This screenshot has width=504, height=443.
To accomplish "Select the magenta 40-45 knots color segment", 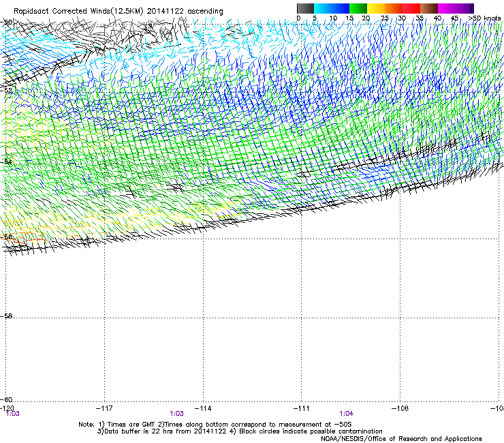I will [447, 8].
